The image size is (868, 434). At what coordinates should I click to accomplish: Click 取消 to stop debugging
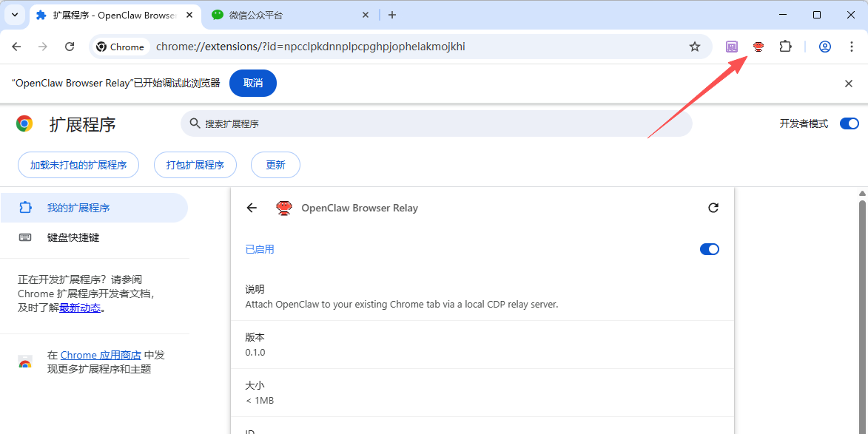coord(253,83)
